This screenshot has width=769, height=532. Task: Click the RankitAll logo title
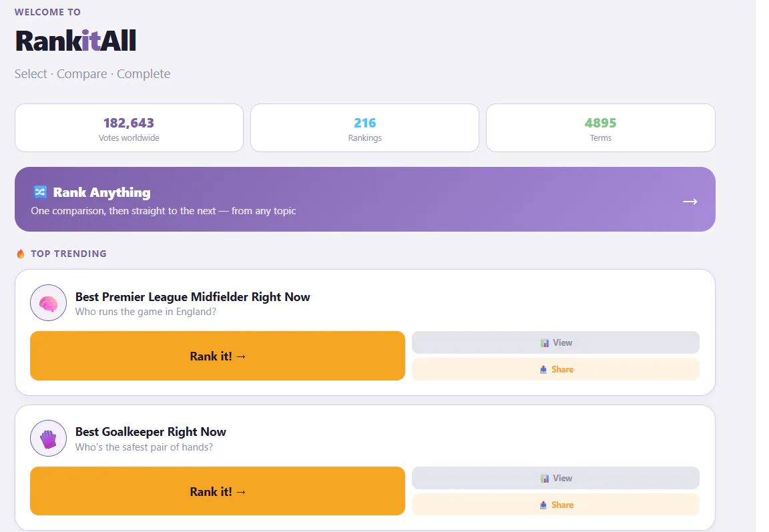pyautogui.click(x=75, y=41)
